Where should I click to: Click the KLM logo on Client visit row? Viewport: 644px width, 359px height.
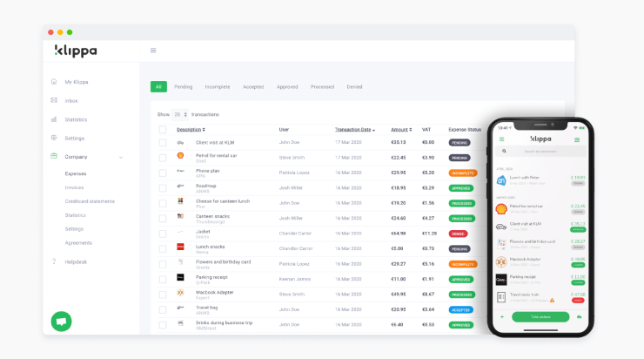coord(180,143)
